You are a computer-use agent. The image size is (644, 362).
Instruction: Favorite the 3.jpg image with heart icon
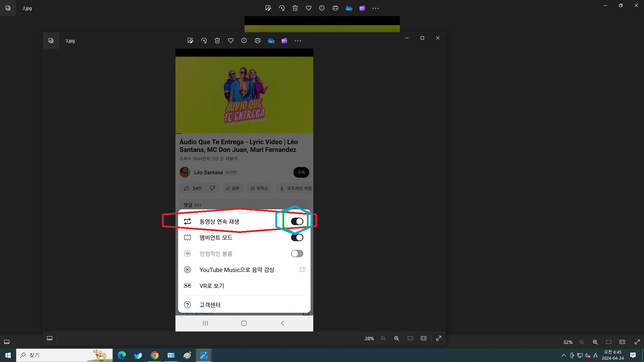[231, 41]
